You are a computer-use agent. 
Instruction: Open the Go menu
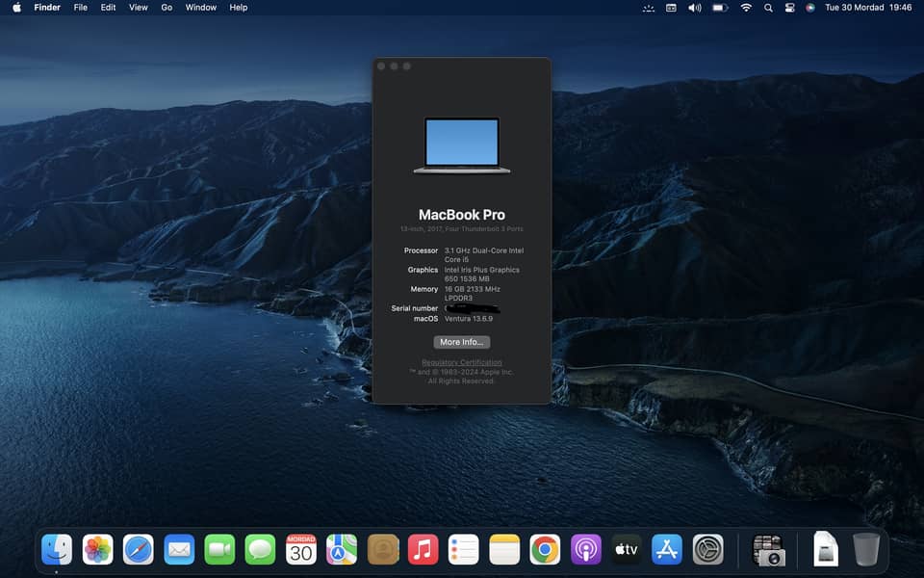coord(167,8)
